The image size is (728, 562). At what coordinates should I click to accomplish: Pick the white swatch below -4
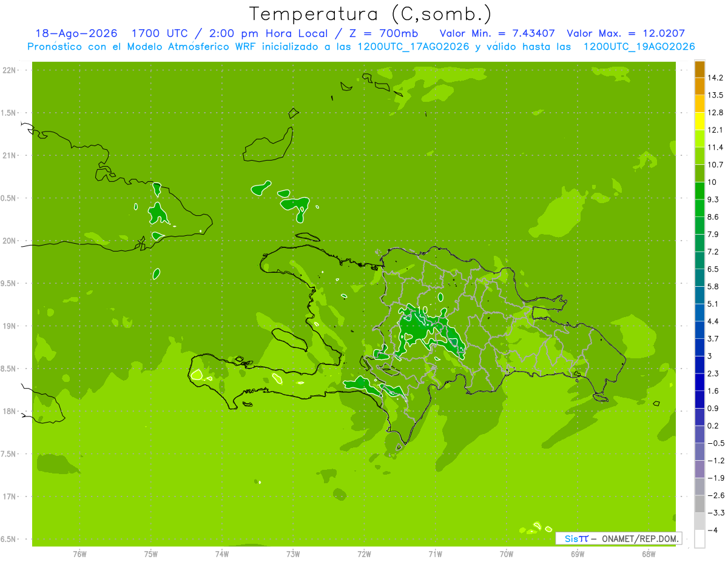699,539
